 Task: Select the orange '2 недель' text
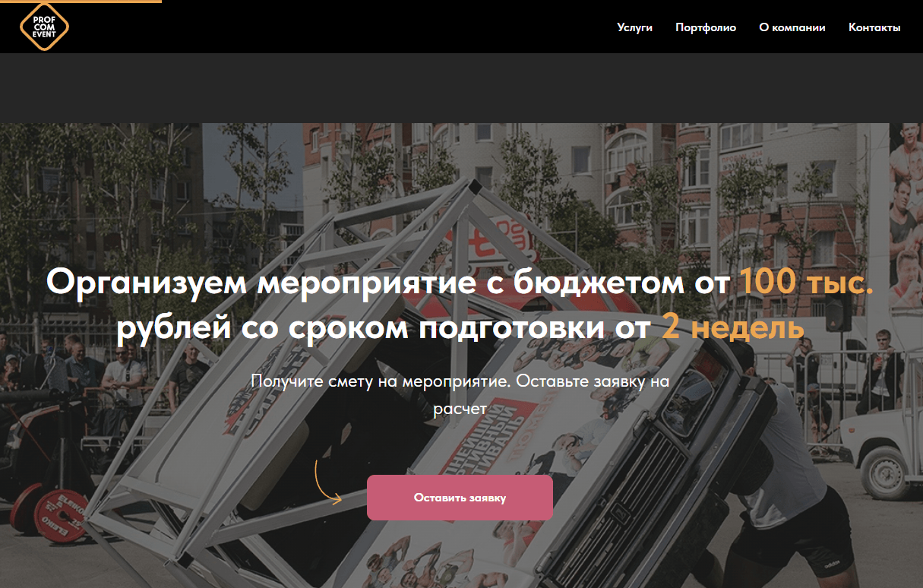(733, 327)
